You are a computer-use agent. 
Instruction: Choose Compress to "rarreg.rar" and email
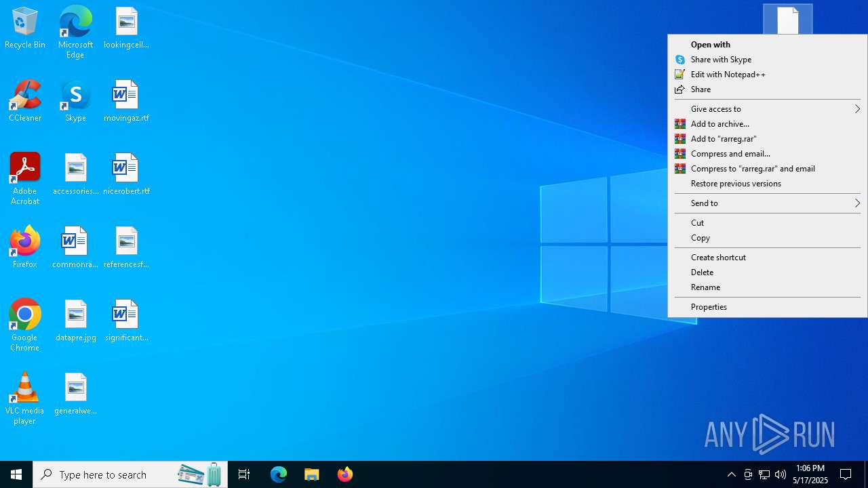point(768,169)
